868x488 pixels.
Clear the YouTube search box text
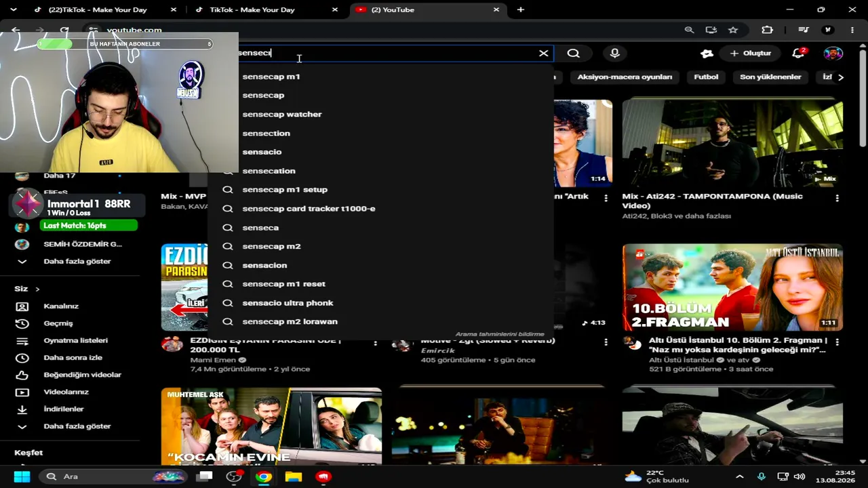click(543, 53)
